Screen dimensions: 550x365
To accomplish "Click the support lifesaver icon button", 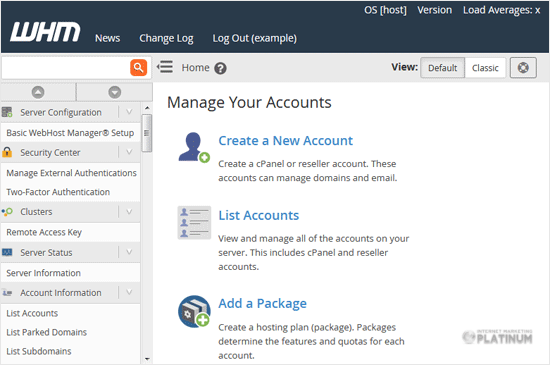I will pyautogui.click(x=523, y=68).
